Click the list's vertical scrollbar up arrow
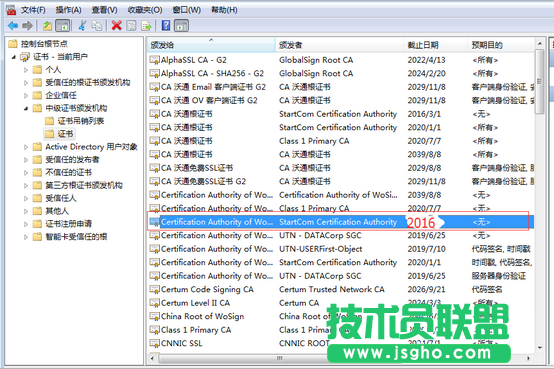This screenshot has width=554, height=369. pyautogui.click(x=540, y=43)
